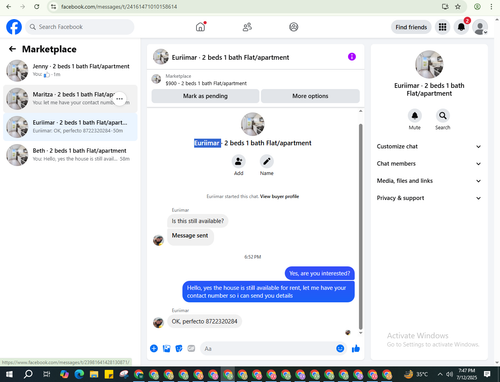Open Windows taskbar search
This screenshot has width=500, height=382.
click(x=28, y=374)
